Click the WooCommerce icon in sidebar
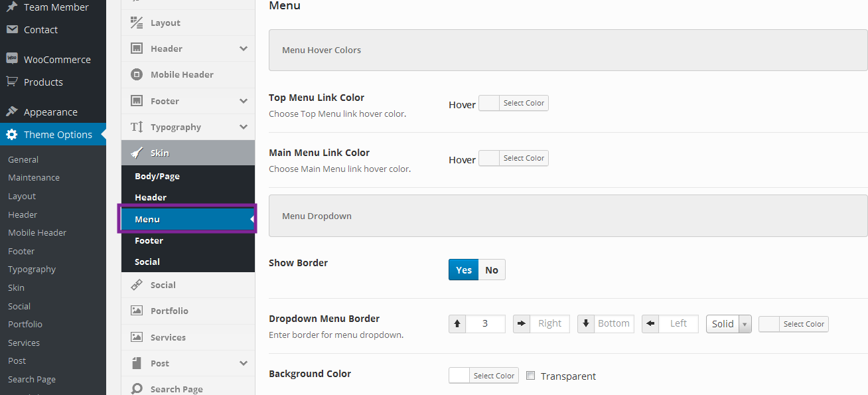This screenshot has height=395, width=868. [12, 58]
